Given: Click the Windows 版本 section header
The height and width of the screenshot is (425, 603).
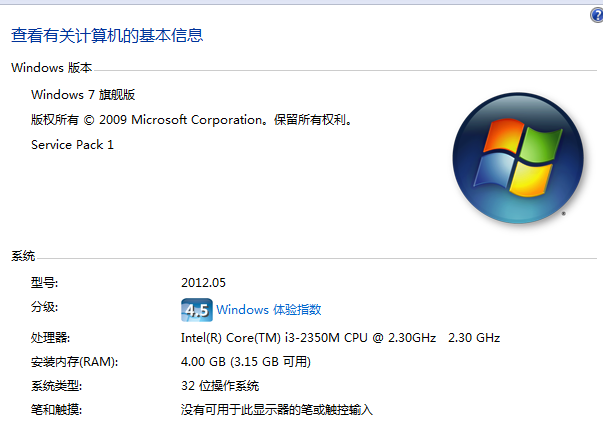Looking at the screenshot, I should tap(52, 68).
